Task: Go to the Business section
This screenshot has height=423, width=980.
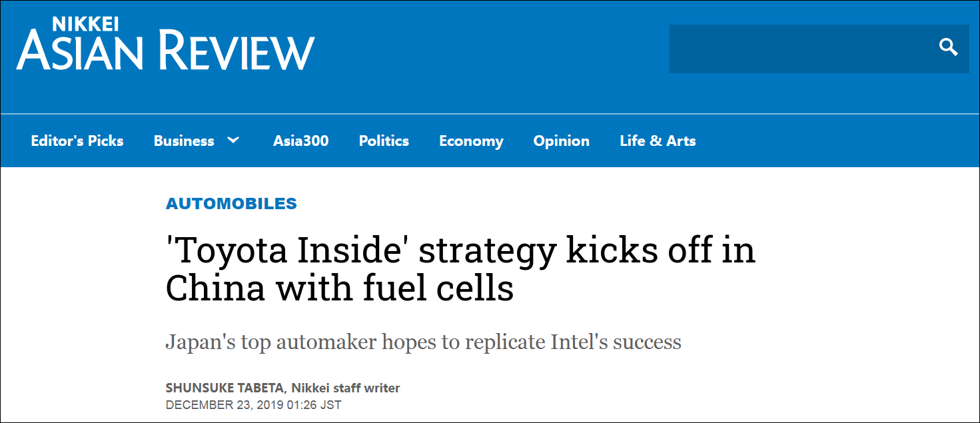Action: (x=184, y=141)
